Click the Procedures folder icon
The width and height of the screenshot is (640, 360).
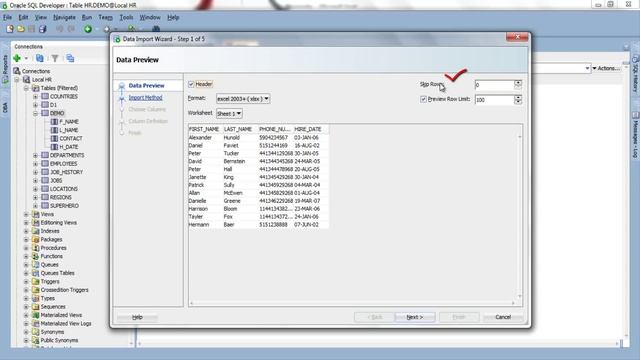pyautogui.click(x=36, y=248)
